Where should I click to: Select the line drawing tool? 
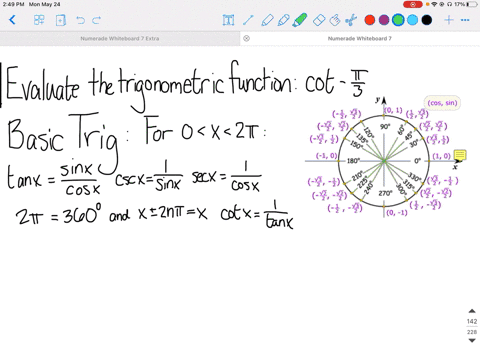click(248, 20)
